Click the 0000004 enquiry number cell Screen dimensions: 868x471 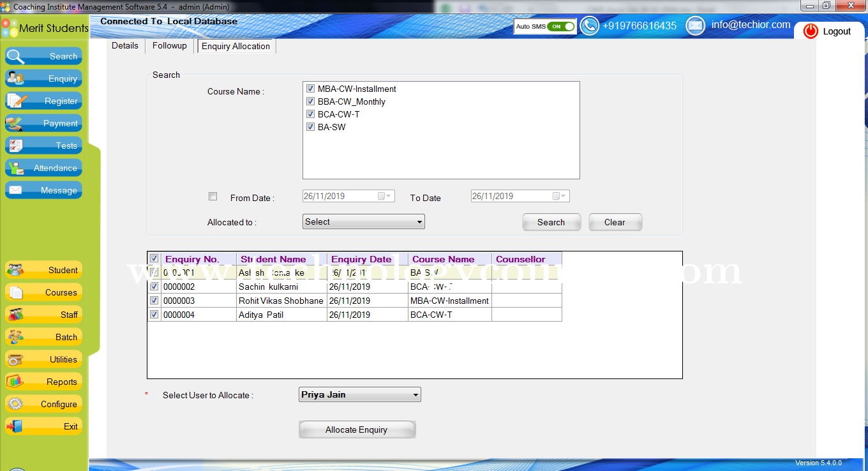pos(198,315)
